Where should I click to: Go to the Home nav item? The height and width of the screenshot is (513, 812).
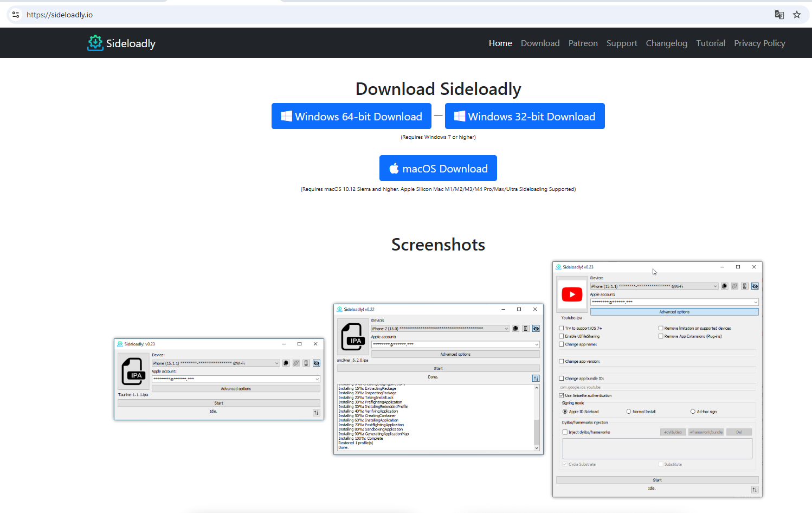point(500,43)
